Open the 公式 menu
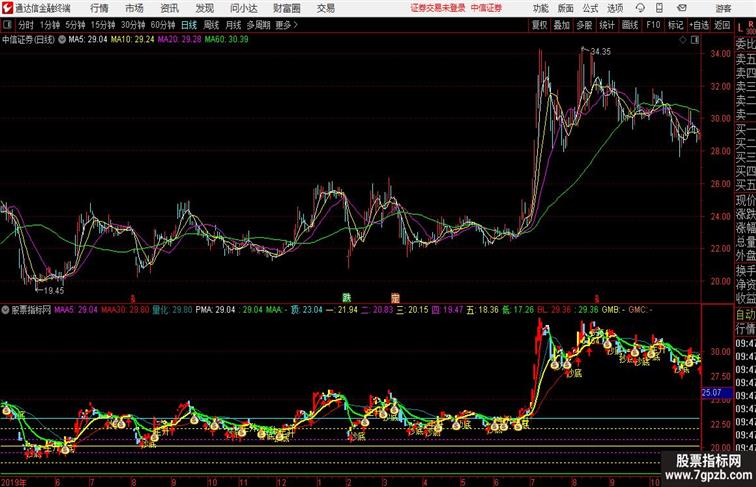This screenshot has width=756, height=487. (590, 8)
